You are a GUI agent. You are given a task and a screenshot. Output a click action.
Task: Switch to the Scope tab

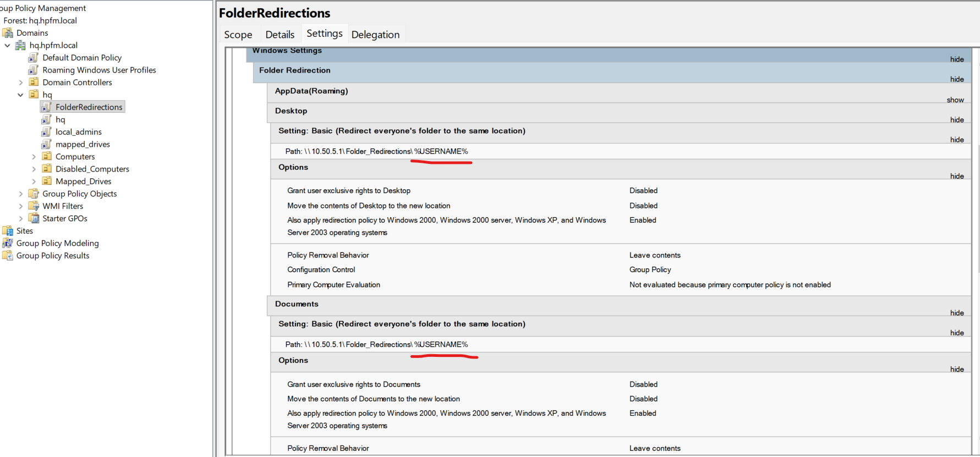tap(238, 35)
